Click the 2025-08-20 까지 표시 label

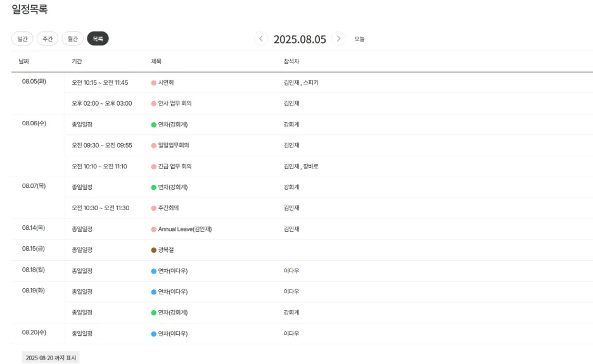[x=51, y=358]
